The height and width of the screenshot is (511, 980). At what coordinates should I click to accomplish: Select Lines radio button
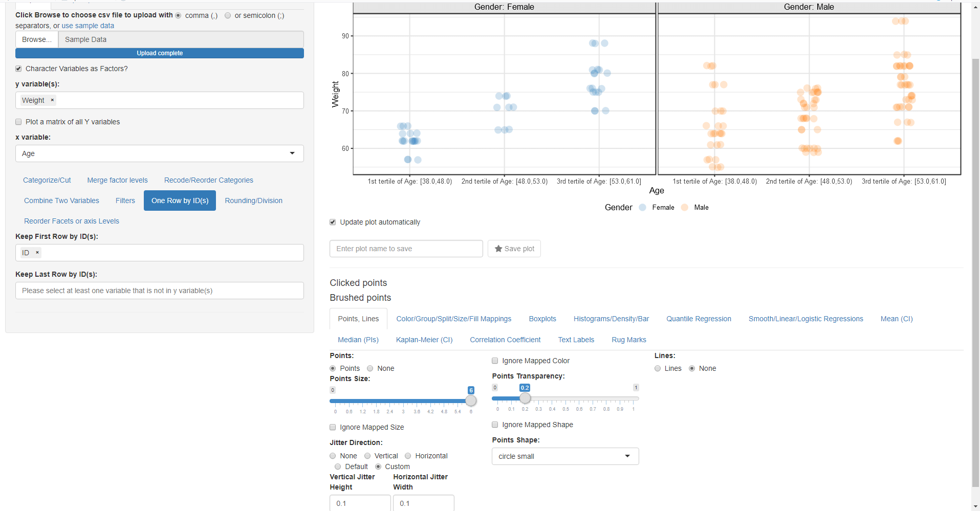tap(658, 368)
